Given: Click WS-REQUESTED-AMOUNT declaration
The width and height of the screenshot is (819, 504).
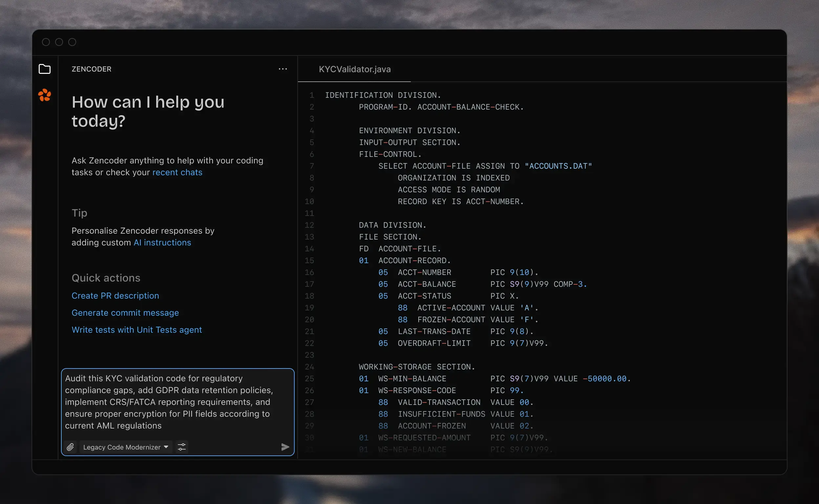Looking at the screenshot, I should point(454,438).
